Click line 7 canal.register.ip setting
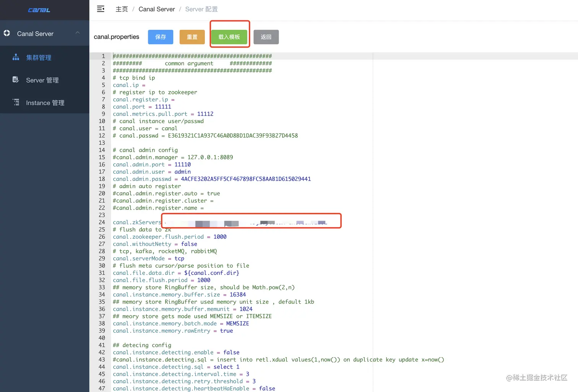This screenshot has width=578, height=392. tap(144, 99)
